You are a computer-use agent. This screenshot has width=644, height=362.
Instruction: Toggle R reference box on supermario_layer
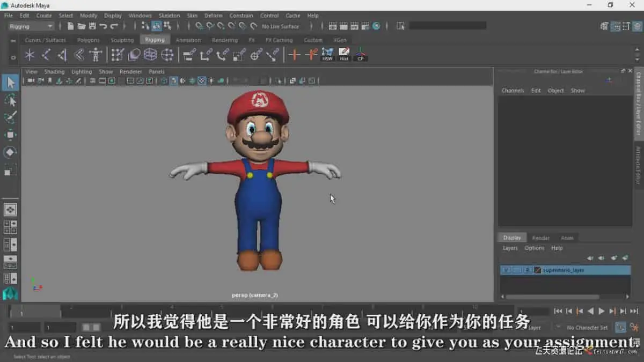tap(528, 270)
